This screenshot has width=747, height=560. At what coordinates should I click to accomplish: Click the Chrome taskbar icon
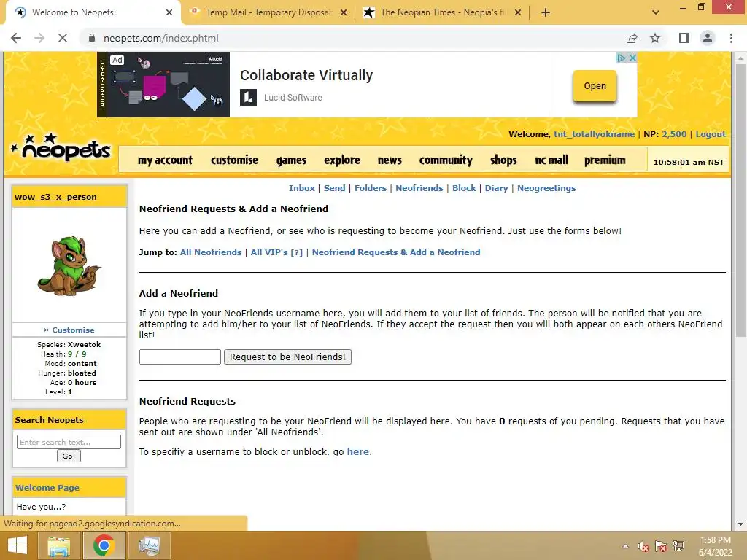pyautogui.click(x=104, y=545)
